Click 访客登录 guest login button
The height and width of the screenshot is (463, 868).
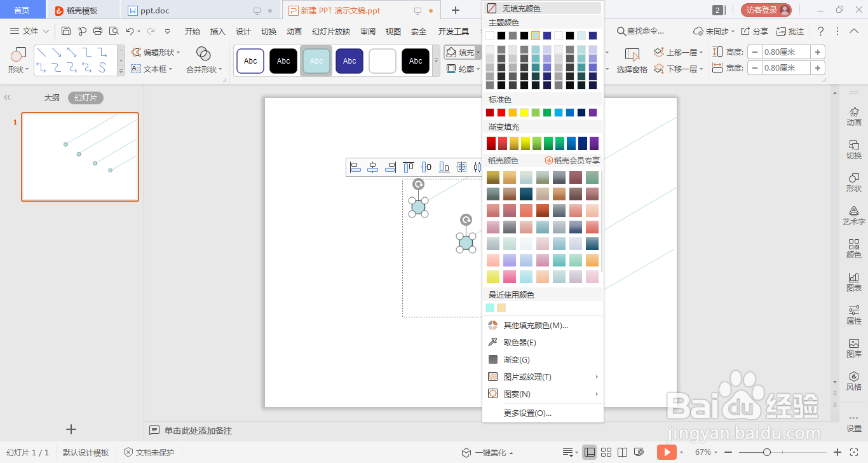pos(766,10)
